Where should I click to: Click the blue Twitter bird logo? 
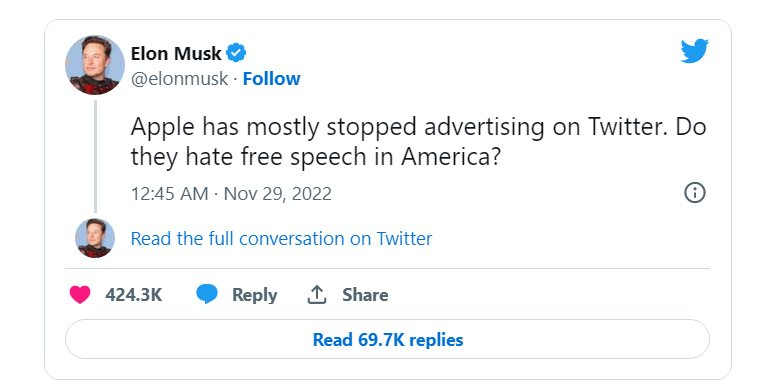click(x=695, y=50)
